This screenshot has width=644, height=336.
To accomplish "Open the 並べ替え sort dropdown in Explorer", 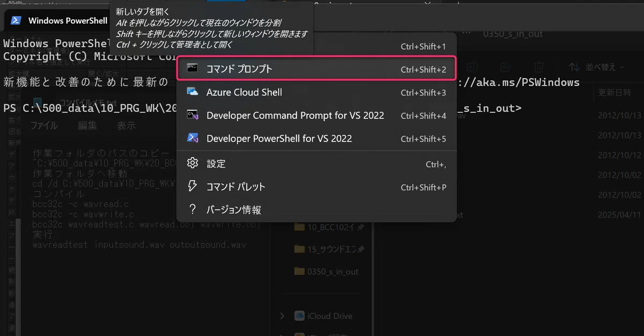I will pyautogui.click(x=597, y=67).
